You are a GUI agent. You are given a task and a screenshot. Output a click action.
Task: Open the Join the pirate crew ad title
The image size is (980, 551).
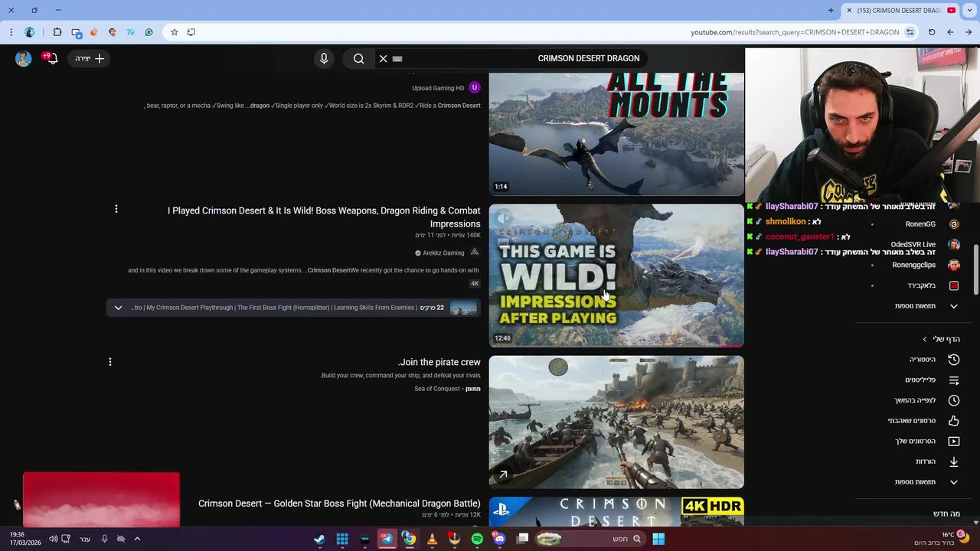(439, 362)
